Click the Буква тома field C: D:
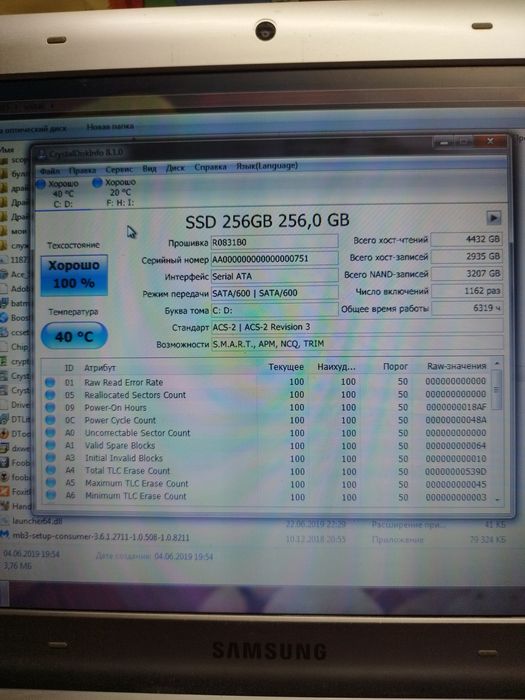This screenshot has height=700, width=525. pyautogui.click(x=274, y=310)
